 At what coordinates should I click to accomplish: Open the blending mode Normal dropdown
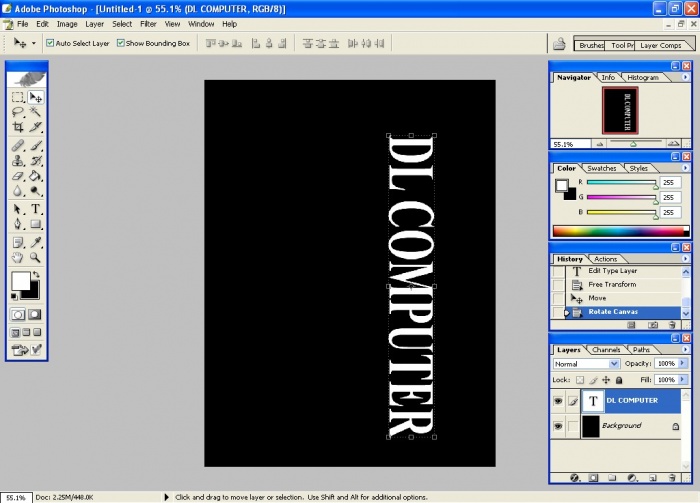click(x=614, y=364)
